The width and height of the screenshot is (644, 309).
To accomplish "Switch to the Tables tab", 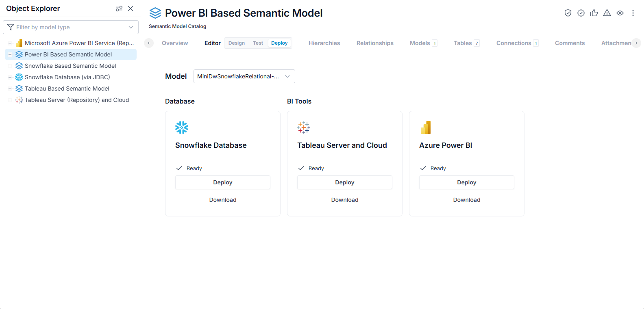I will coord(467,43).
